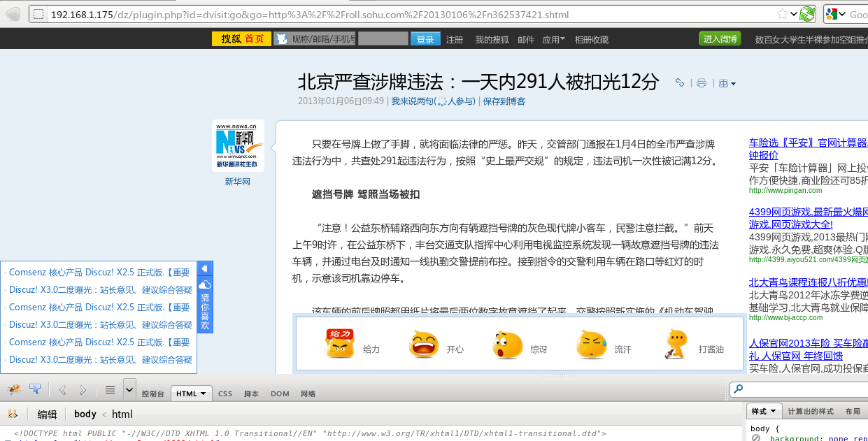Toggle Firebug's break-on-mutate button in the HTML panel

pyautogui.click(x=13, y=414)
